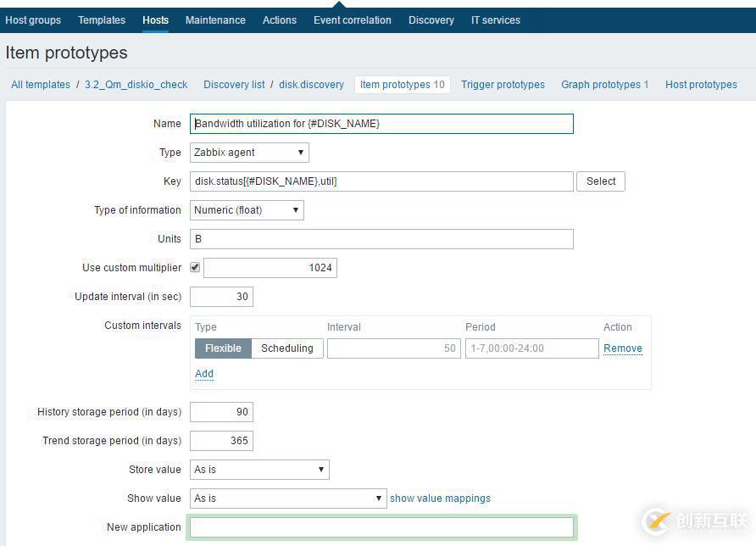
Task: Focus the Key input field
Action: (381, 181)
